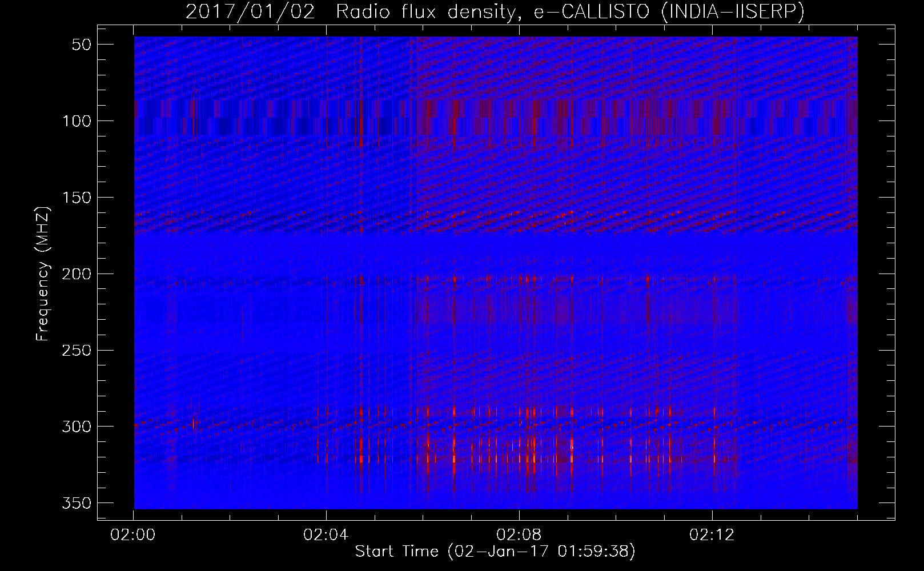924x571 pixels.
Task: Click the frequency tick label "100"
Action: point(77,121)
